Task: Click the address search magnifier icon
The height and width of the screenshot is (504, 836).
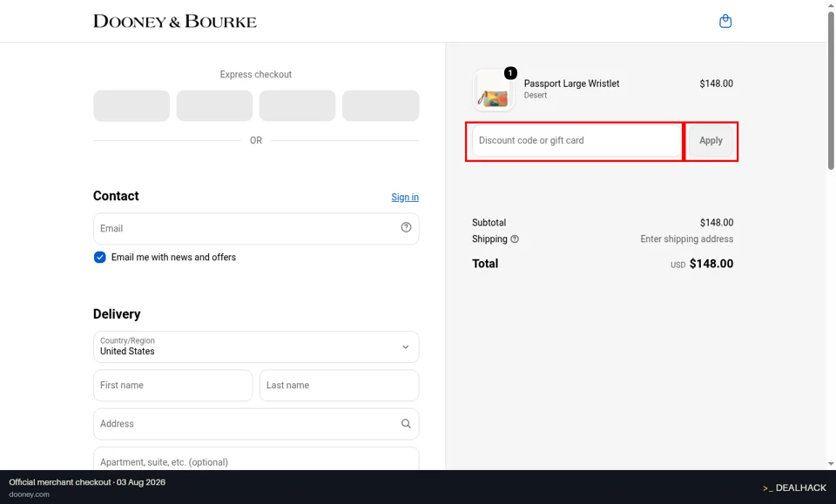Action: click(406, 424)
